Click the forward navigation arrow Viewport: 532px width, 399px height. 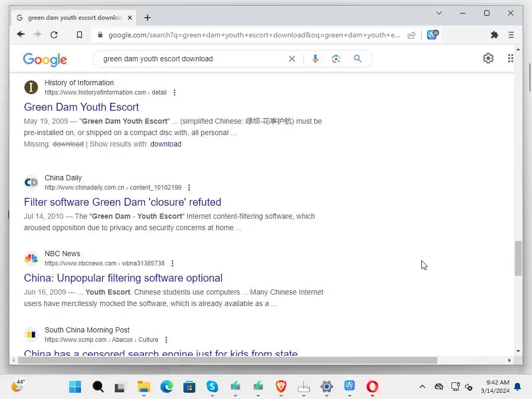pyautogui.click(x=37, y=35)
